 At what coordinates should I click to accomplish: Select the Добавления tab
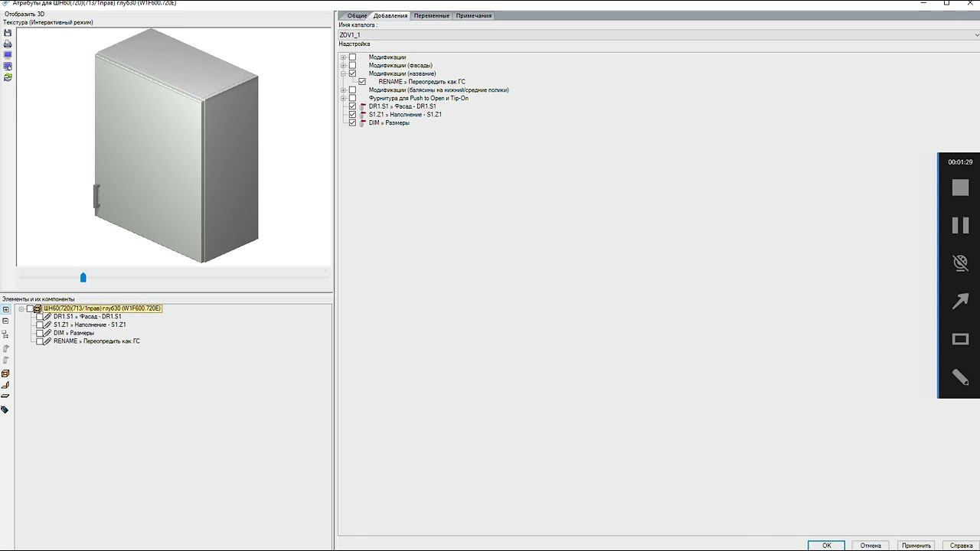point(390,15)
